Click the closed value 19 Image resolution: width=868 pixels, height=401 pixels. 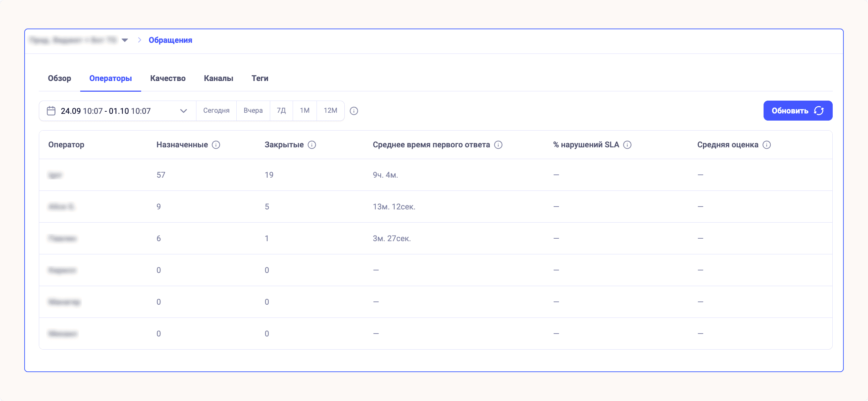[269, 175]
